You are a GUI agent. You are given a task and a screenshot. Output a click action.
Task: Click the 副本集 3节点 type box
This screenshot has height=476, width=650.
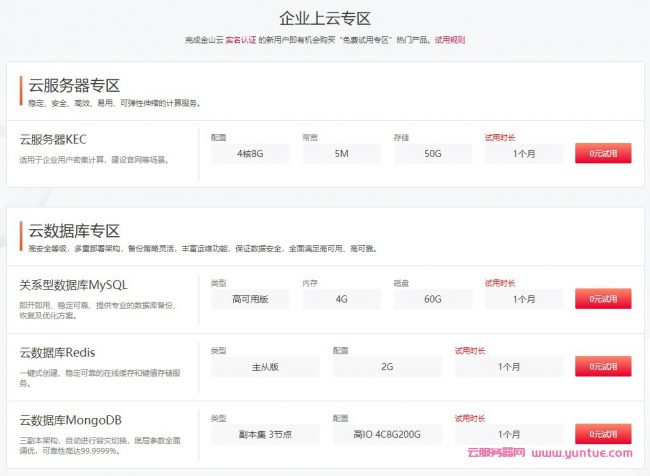(265, 434)
